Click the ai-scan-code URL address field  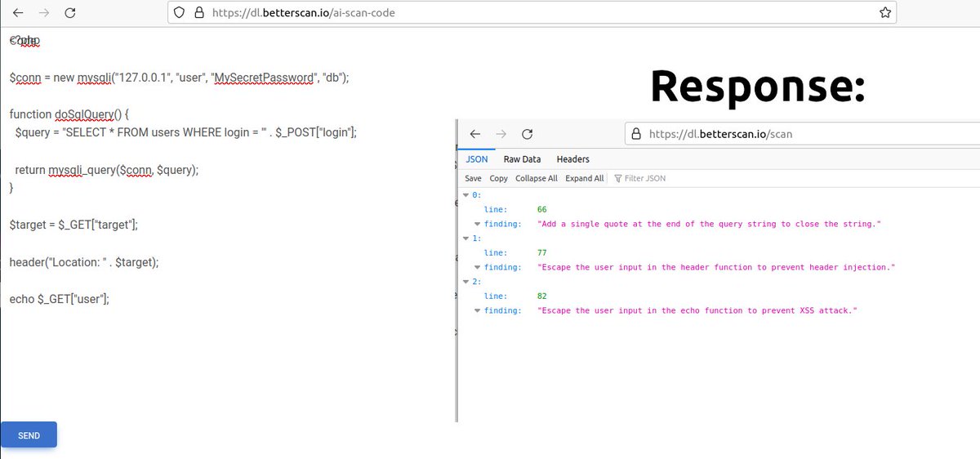pyautogui.click(x=532, y=13)
